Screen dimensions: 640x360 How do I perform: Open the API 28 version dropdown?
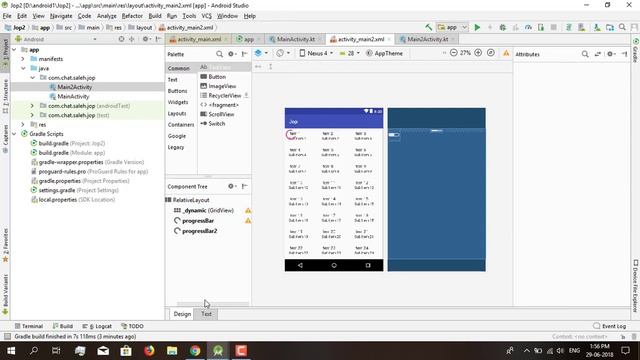click(x=350, y=53)
